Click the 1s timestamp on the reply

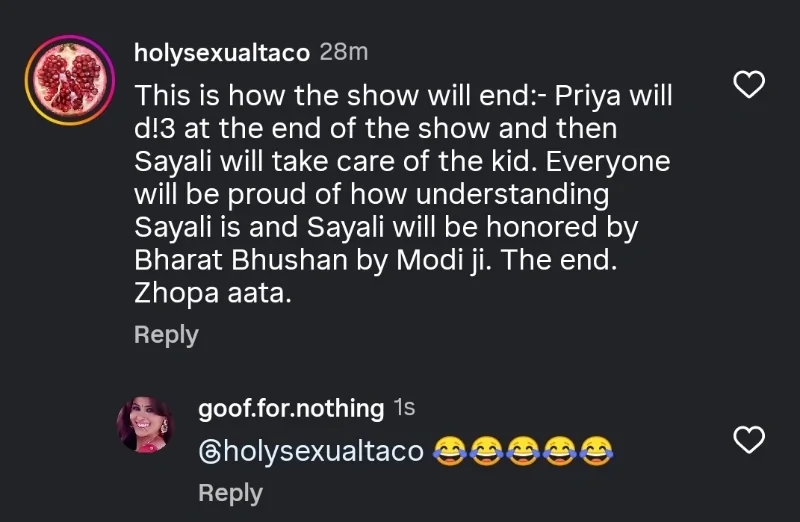[404, 408]
